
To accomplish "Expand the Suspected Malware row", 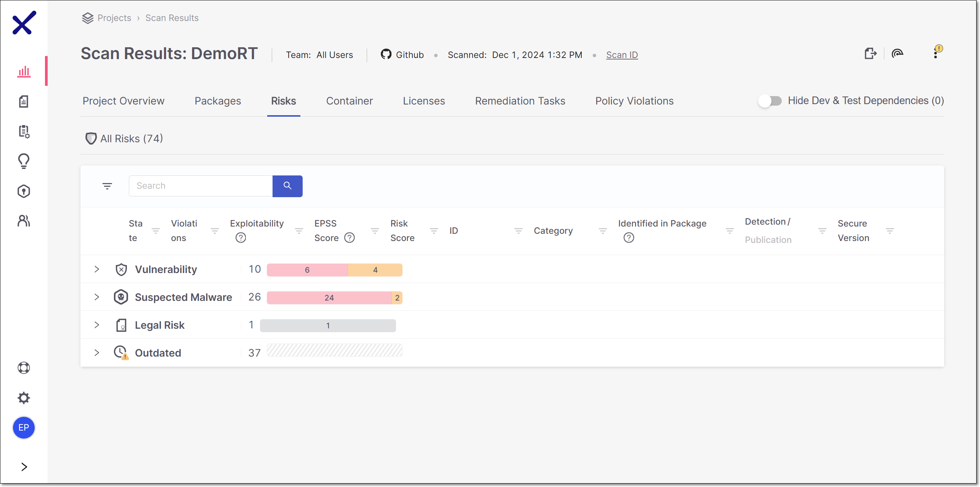I will (x=97, y=297).
